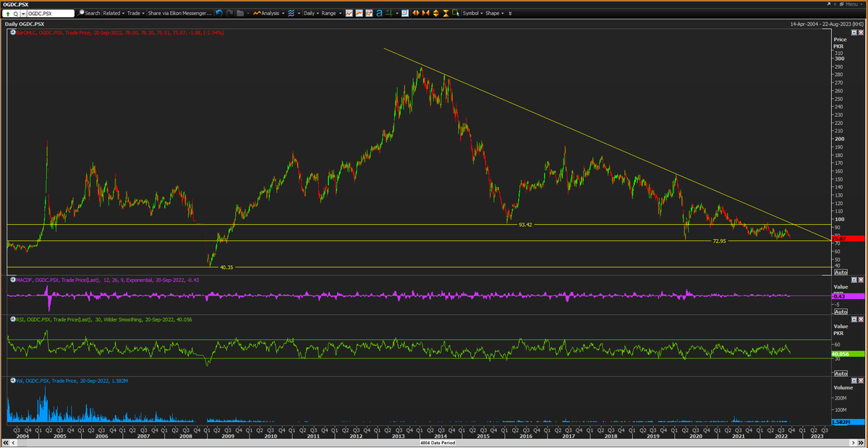Click the first orange horizontal arrows icon
The height and width of the screenshot is (448, 868).
point(414,13)
